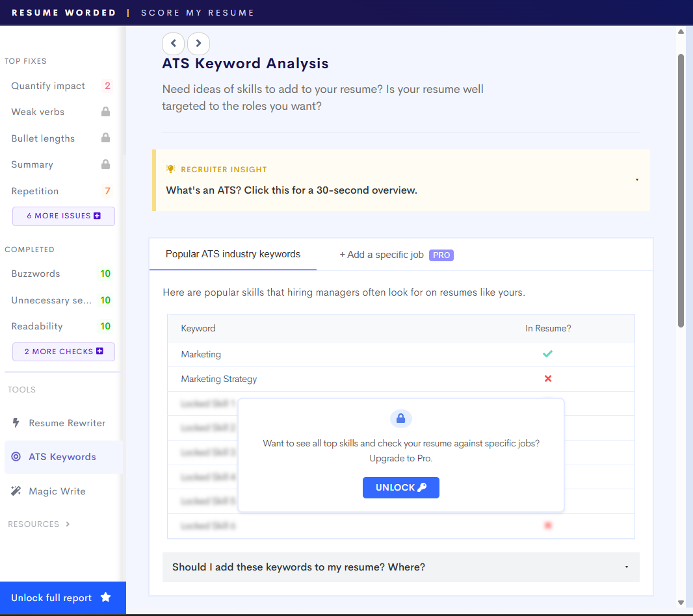The height and width of the screenshot is (616, 693).
Task: Open the Add a specific job tab
Action: tap(397, 255)
